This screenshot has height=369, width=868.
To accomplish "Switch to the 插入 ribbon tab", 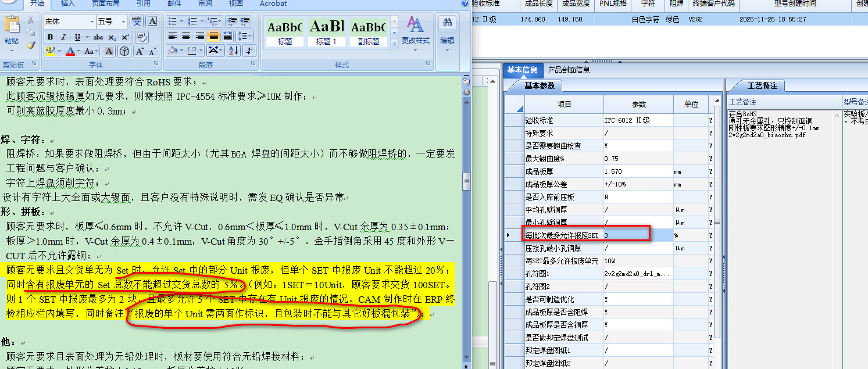I will [68, 3].
